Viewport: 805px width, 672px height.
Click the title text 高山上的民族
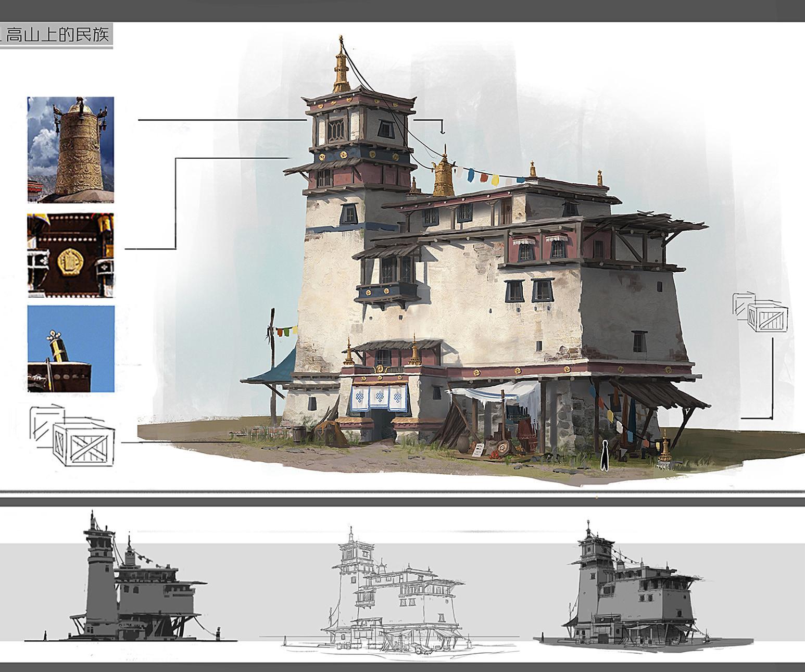(x=57, y=36)
